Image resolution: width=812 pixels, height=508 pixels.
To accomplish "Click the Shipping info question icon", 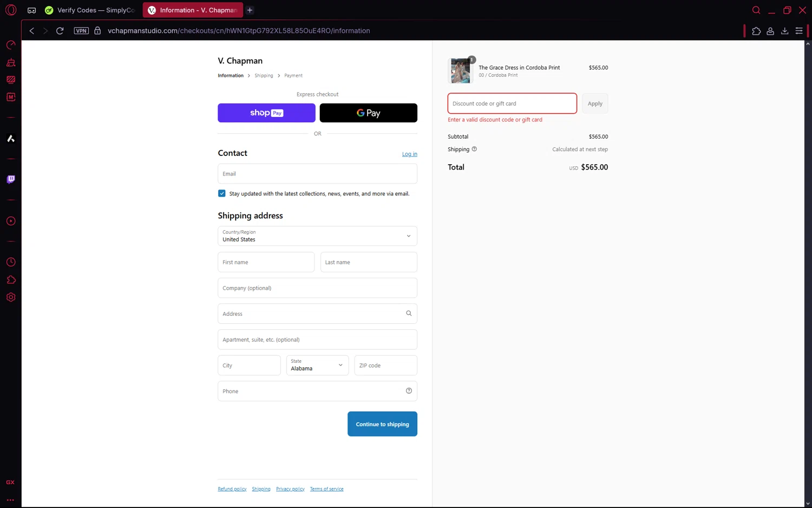I will [x=474, y=149].
